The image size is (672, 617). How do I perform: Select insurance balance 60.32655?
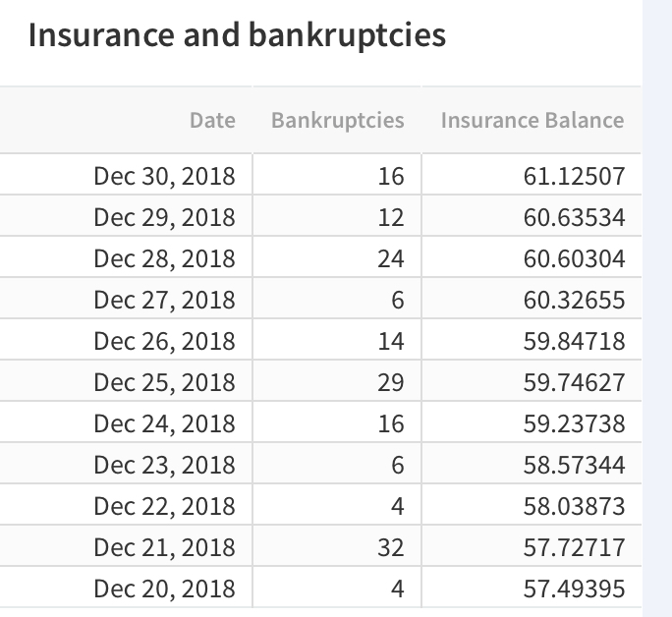[575, 300]
